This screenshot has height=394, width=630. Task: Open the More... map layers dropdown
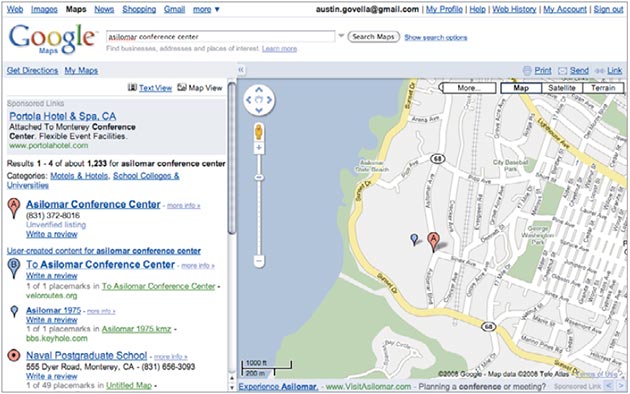coord(469,88)
